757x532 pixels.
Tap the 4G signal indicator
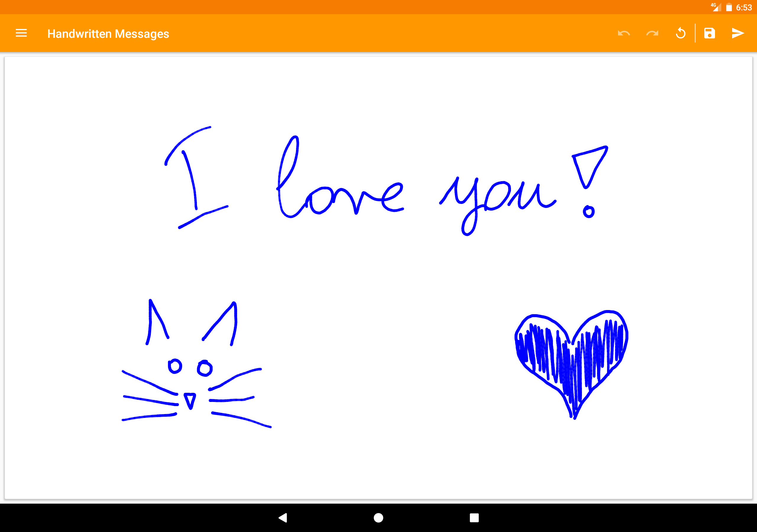[716, 7]
